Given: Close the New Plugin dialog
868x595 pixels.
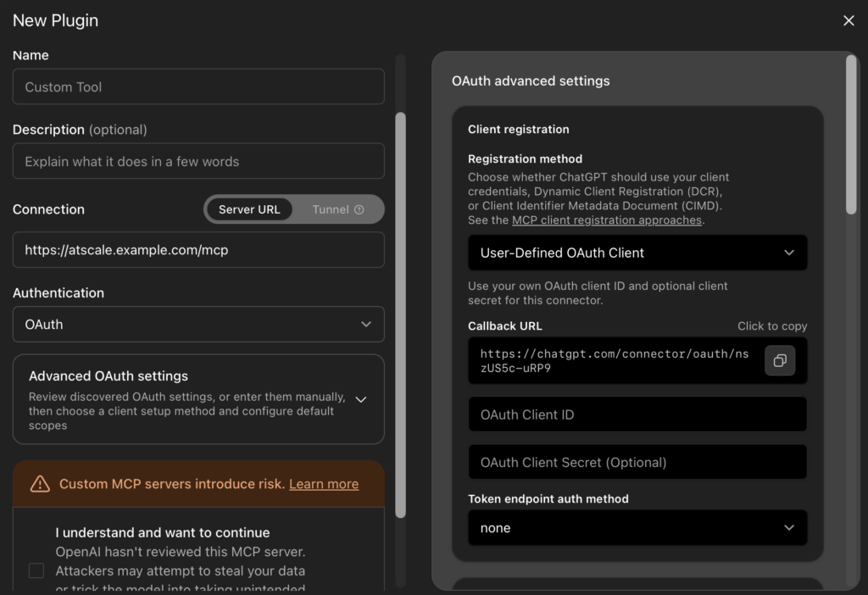Looking at the screenshot, I should click(x=848, y=20).
